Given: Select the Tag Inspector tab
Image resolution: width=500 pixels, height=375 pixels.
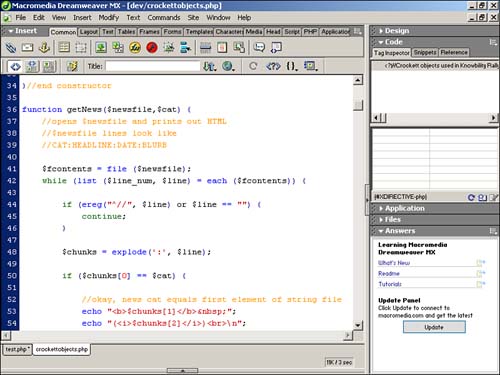Looking at the screenshot, I should coord(391,53).
